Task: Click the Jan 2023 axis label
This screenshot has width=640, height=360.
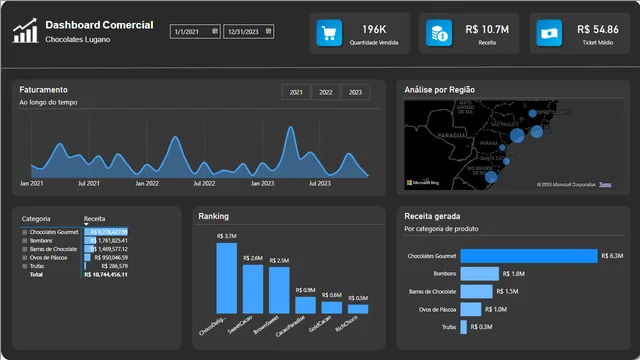Action: pyautogui.click(x=262, y=184)
